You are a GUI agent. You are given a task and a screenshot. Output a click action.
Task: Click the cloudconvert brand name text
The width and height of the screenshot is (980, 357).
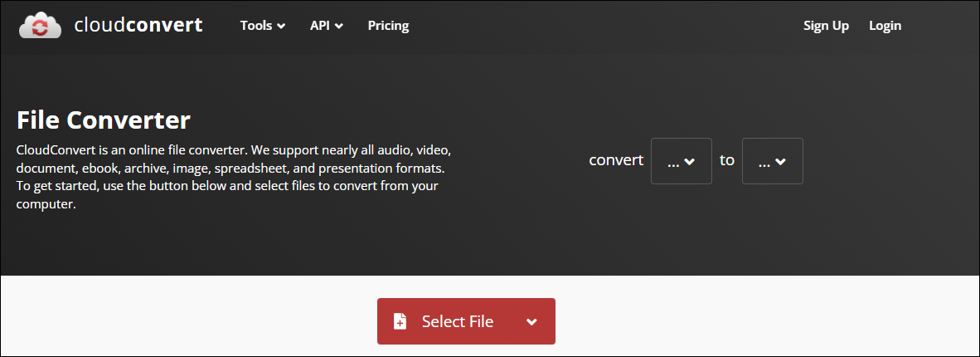click(138, 25)
